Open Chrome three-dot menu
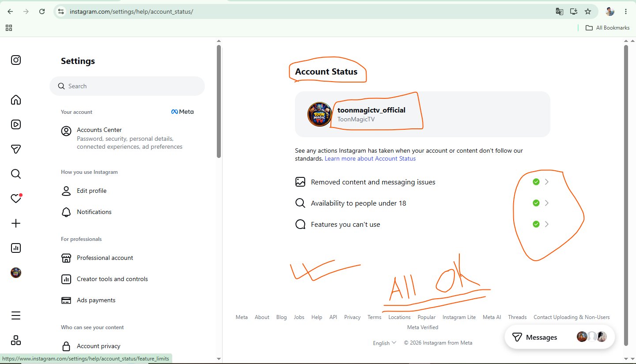The height and width of the screenshot is (364, 636). [x=626, y=11]
